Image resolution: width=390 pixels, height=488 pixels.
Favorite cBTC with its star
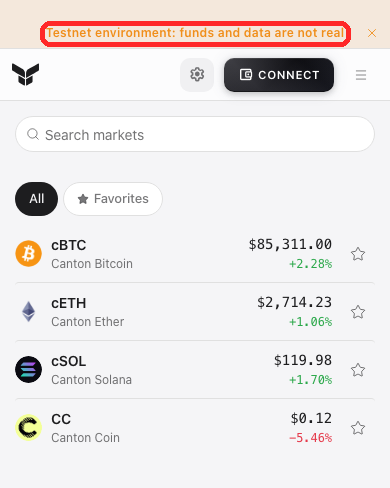tap(358, 254)
